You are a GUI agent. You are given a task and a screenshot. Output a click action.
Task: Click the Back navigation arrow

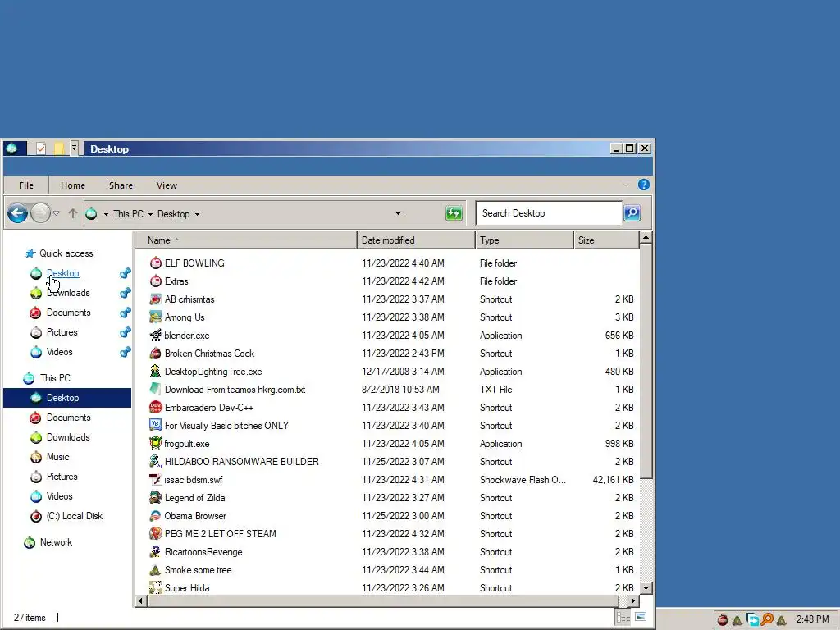17,213
